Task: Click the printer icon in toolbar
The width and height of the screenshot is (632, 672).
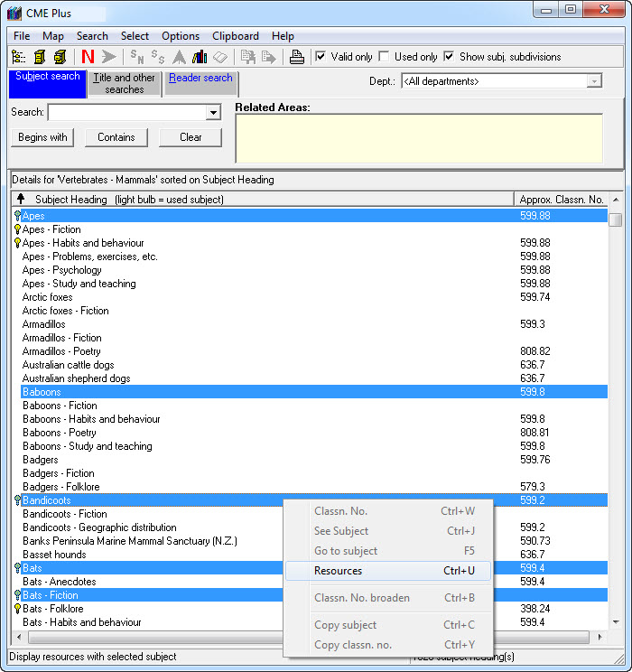Action: pos(297,57)
